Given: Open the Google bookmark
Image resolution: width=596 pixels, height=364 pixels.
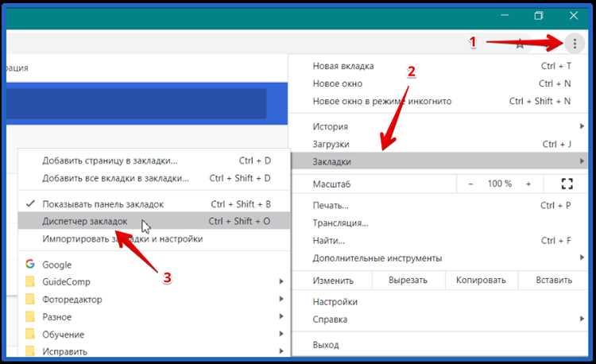Looking at the screenshot, I should [154, 265].
